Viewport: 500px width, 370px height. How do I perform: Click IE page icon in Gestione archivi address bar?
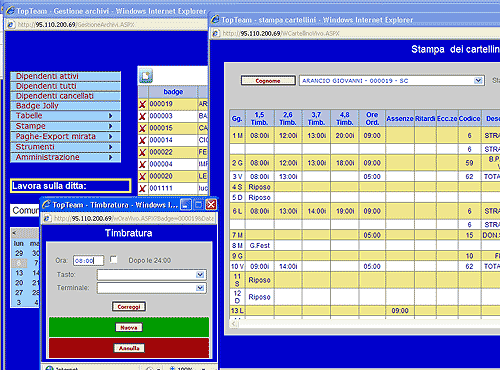pyautogui.click(x=11, y=25)
